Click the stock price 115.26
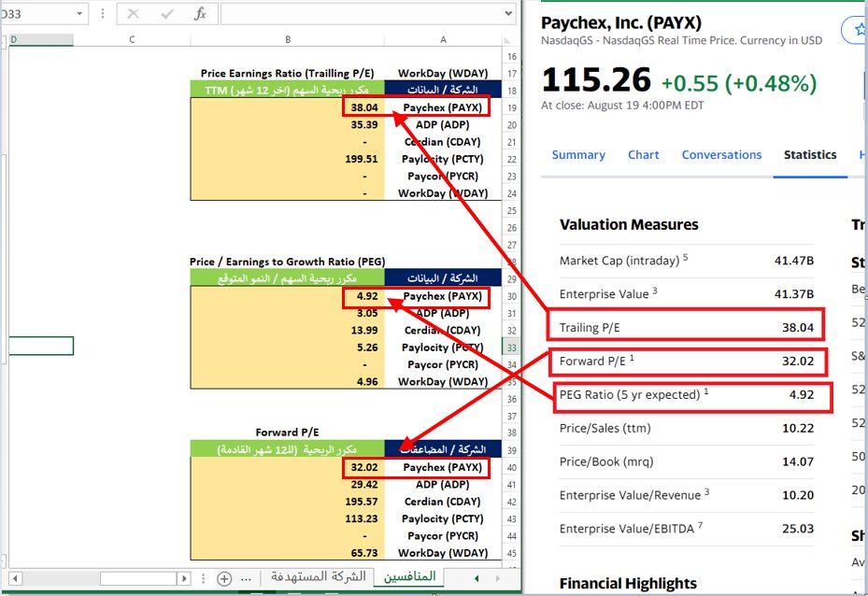868x596 pixels. [x=596, y=80]
